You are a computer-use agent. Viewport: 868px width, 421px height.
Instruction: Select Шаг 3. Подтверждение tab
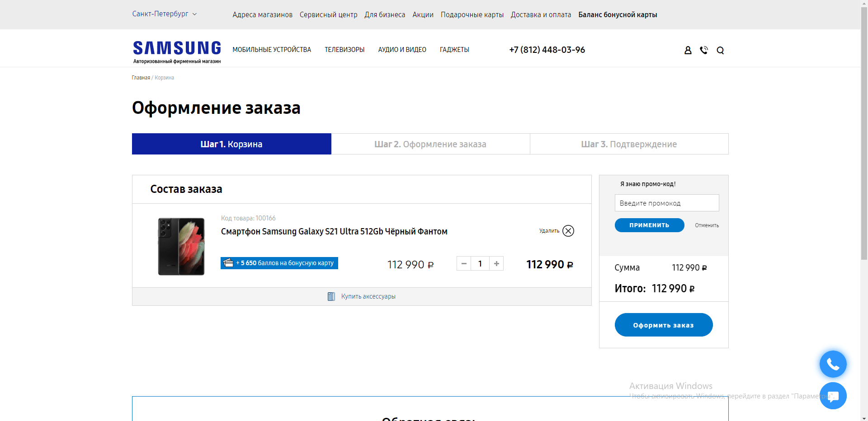(x=629, y=144)
